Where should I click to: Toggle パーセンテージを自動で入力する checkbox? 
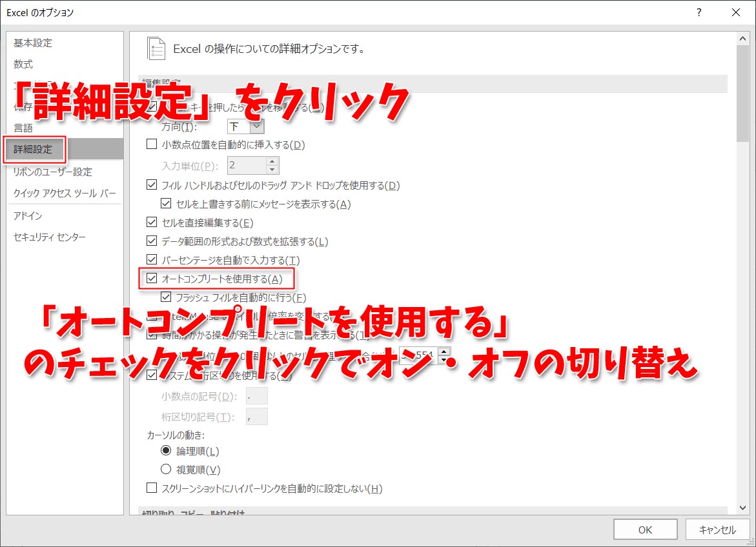click(x=152, y=260)
